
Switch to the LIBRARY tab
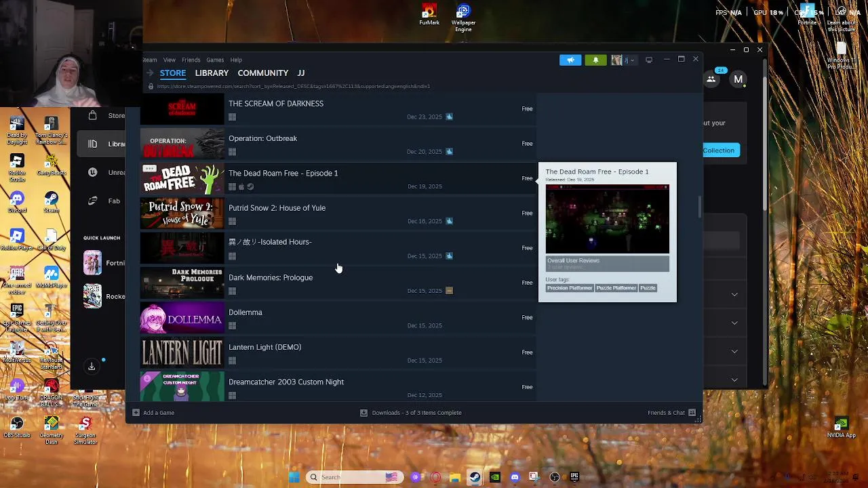click(x=212, y=73)
